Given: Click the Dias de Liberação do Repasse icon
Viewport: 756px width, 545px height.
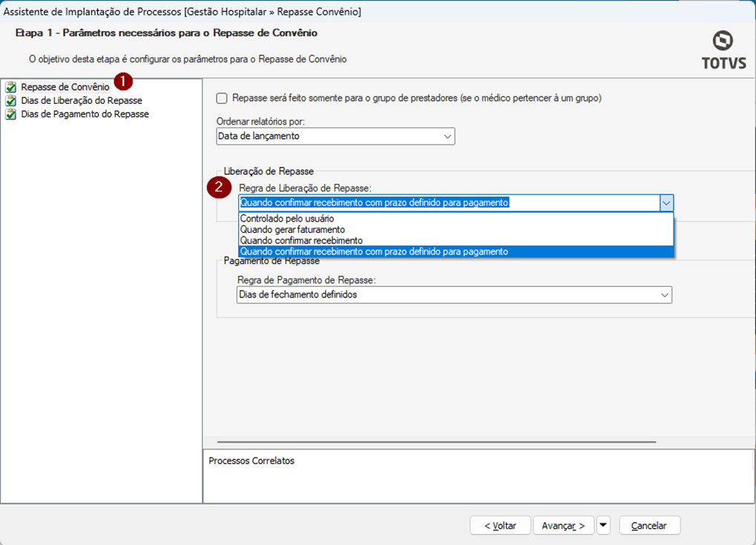Looking at the screenshot, I should point(11,101).
